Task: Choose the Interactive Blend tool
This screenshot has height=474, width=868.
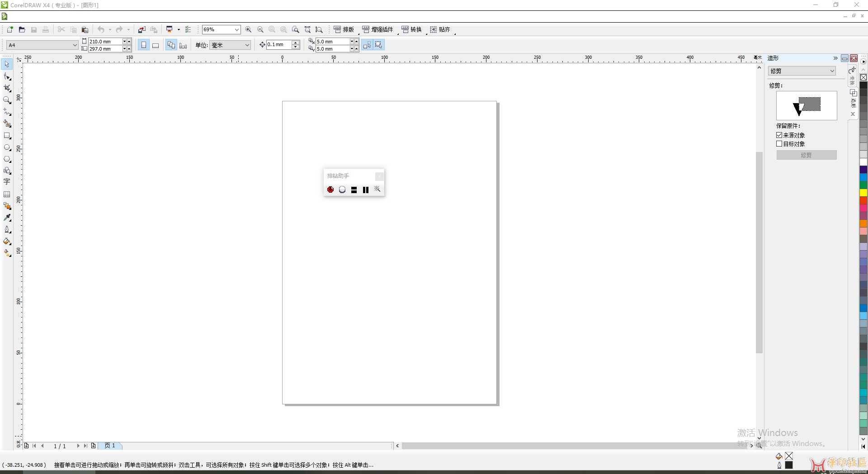Action: click(x=7, y=206)
